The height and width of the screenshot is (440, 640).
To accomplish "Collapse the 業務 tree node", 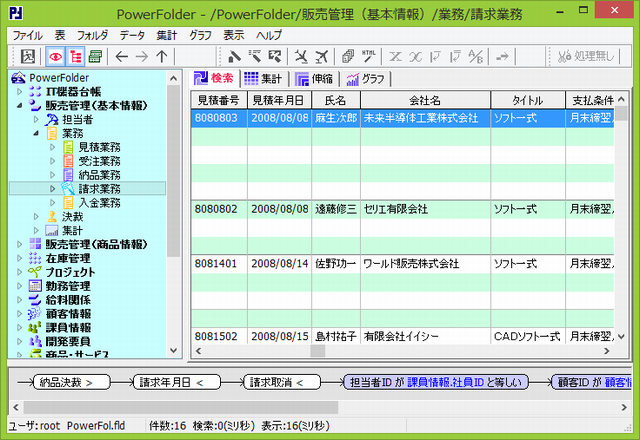I will (x=36, y=133).
